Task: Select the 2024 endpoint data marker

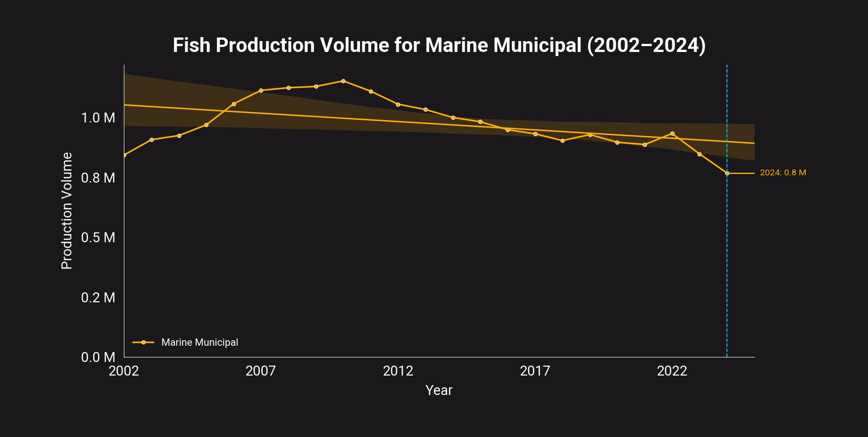Action: click(x=727, y=173)
